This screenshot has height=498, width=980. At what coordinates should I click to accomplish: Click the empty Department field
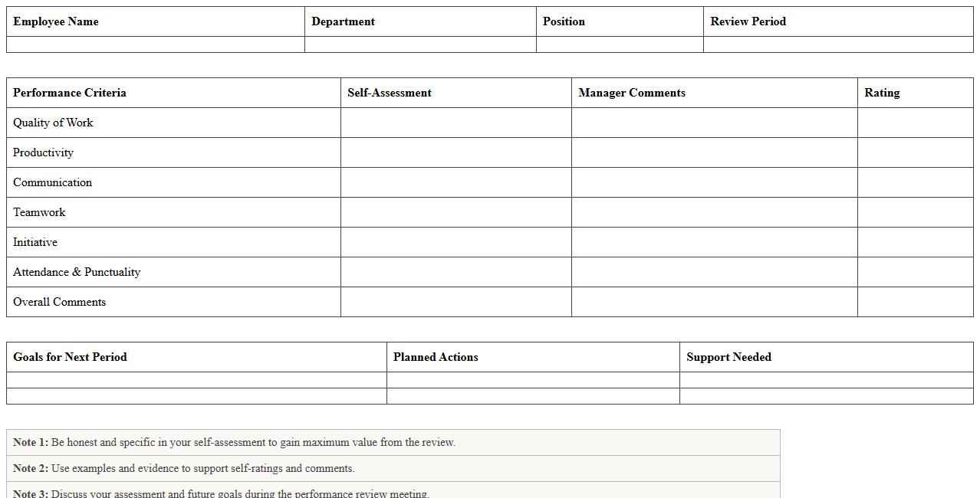click(x=420, y=44)
